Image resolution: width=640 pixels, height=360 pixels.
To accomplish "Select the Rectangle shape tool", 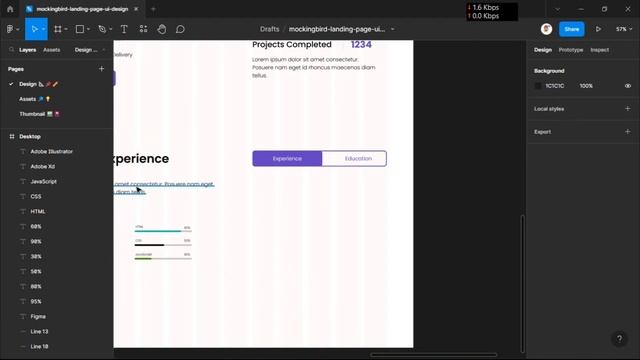I will pos(80,29).
